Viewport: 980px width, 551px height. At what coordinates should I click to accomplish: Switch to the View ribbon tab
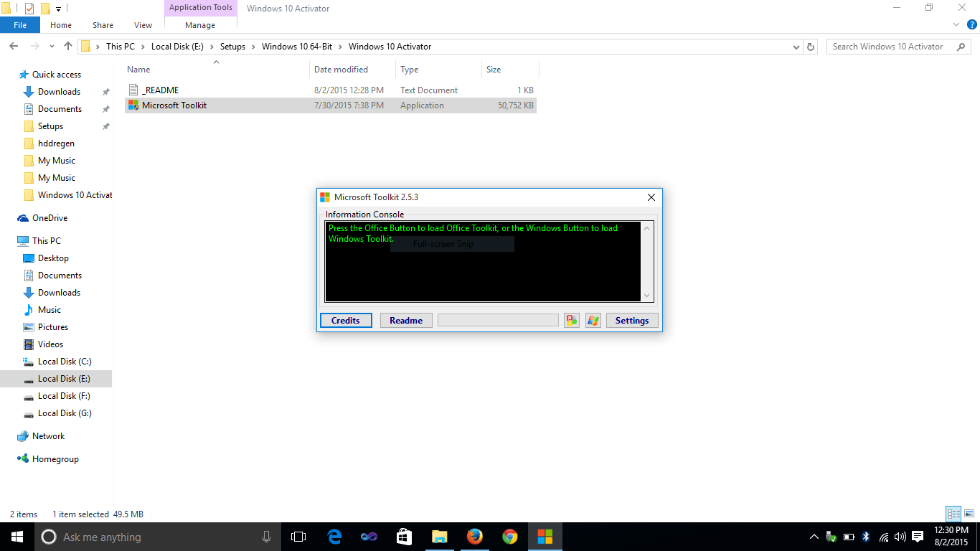coord(143,24)
